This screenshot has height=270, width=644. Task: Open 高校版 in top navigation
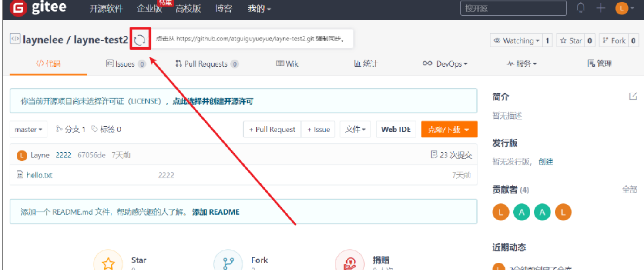coord(188,9)
